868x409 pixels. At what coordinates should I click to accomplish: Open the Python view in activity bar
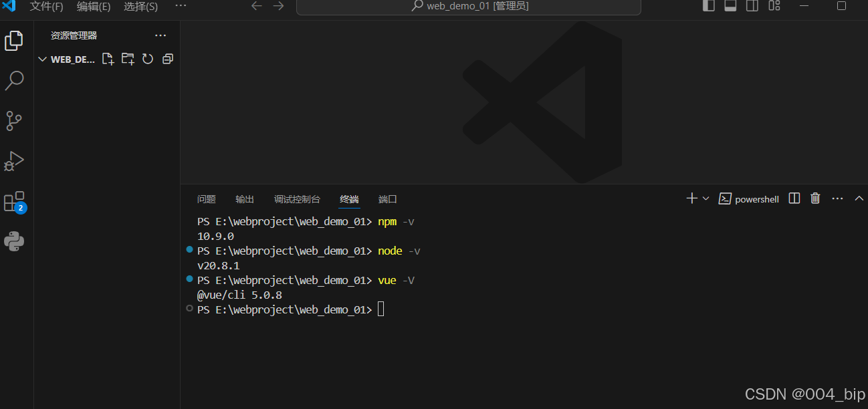[14, 241]
